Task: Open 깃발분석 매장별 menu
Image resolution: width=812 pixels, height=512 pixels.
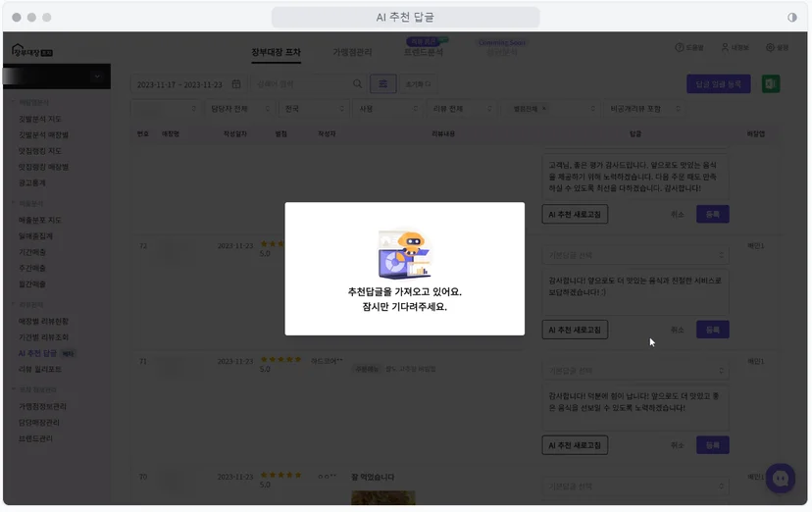Action: coord(43,134)
